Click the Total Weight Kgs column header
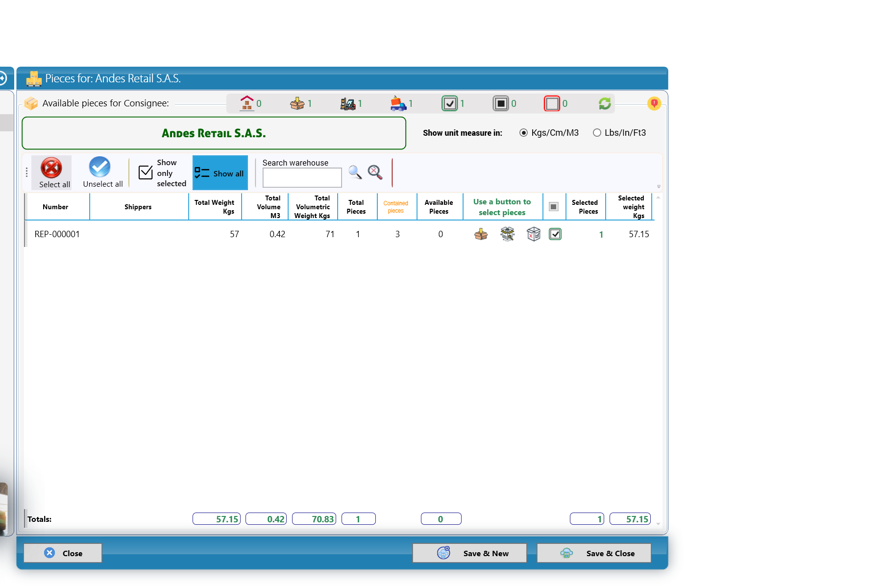Image resolution: width=882 pixels, height=588 pixels. (x=215, y=207)
